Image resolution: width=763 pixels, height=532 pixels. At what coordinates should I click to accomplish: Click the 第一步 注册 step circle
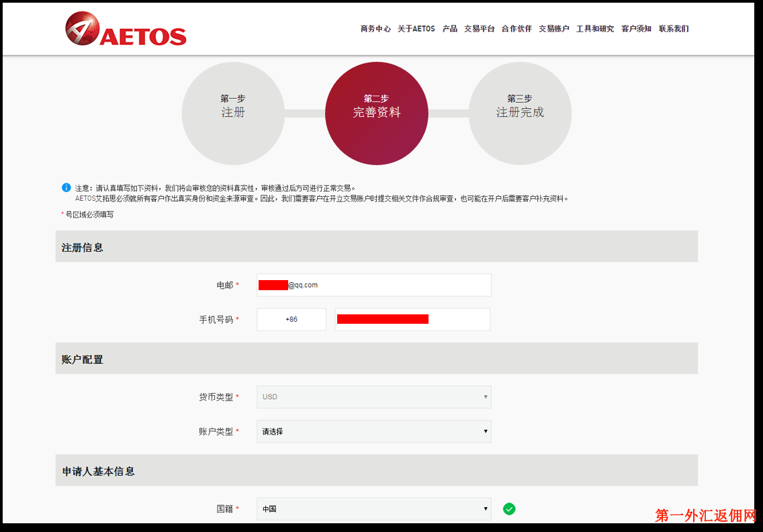233,114
